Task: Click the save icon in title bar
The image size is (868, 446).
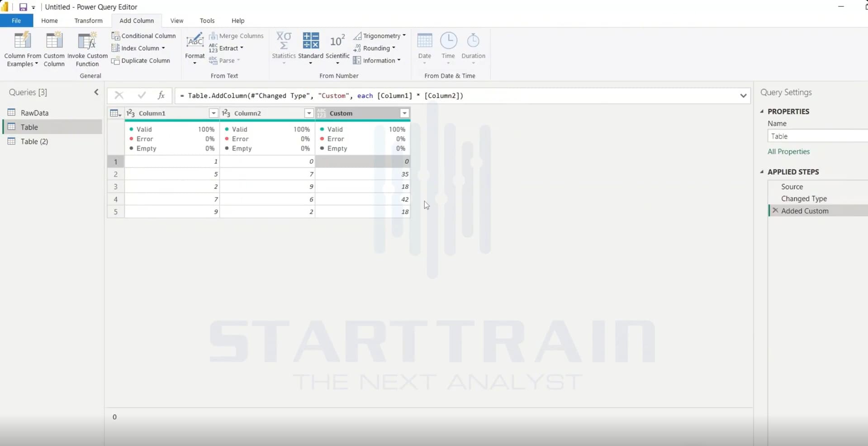Action: coord(23,7)
